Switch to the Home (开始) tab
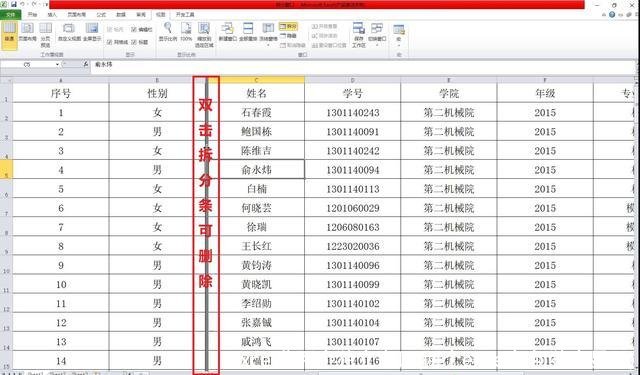Screen dimensions: 640x375 (x=32, y=15)
